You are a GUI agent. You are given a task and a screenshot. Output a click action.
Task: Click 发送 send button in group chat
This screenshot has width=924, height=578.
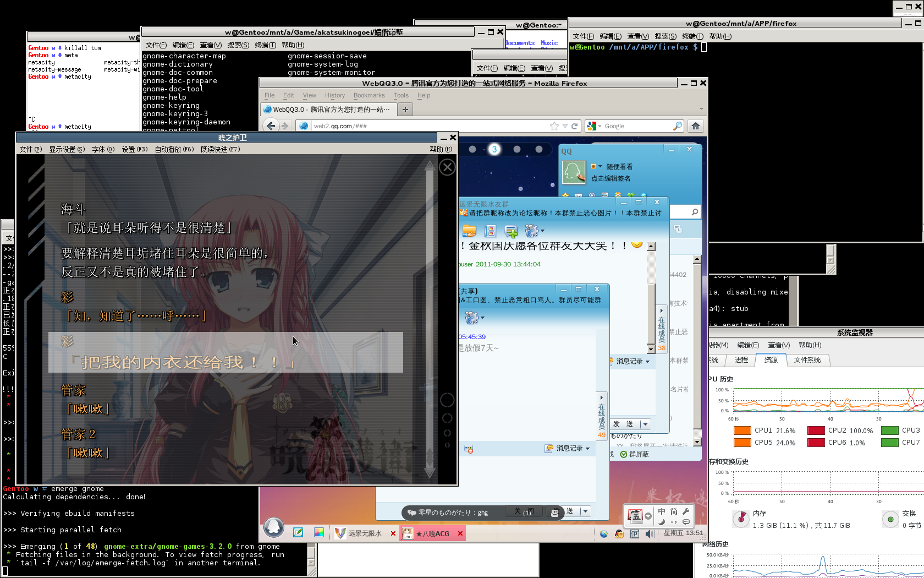coord(623,424)
